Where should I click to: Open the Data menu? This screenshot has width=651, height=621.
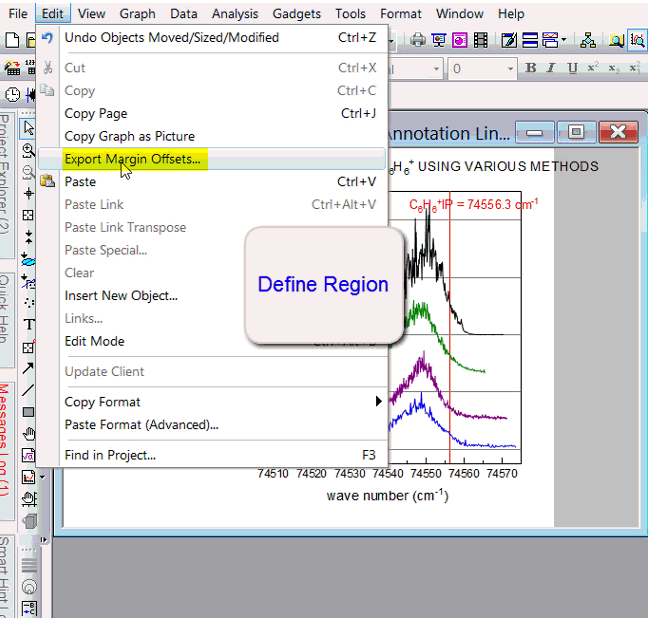point(184,14)
